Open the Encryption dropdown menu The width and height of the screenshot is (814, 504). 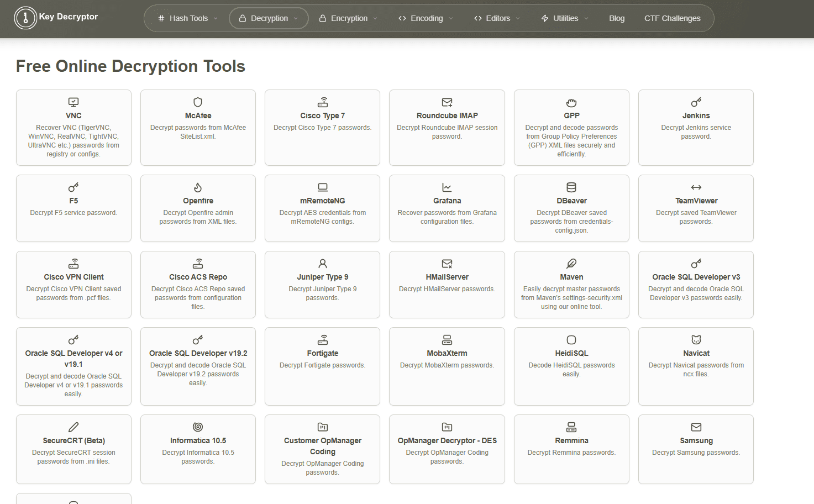coord(349,18)
